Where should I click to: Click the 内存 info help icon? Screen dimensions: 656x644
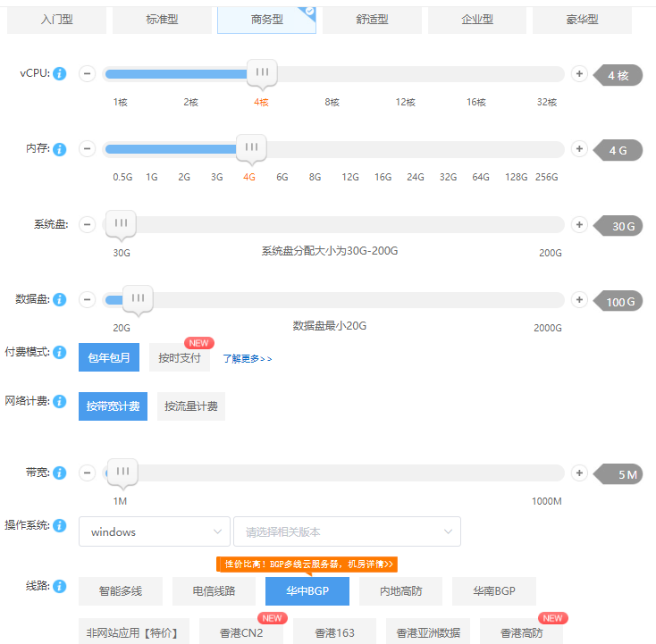pos(60,149)
